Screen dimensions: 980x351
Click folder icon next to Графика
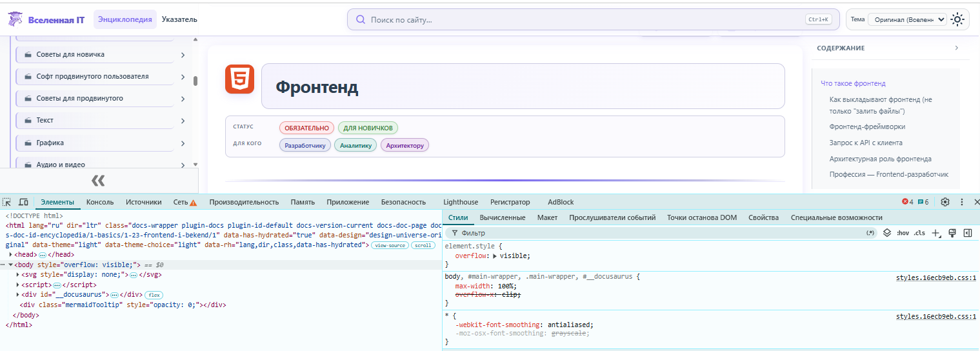[x=28, y=143]
